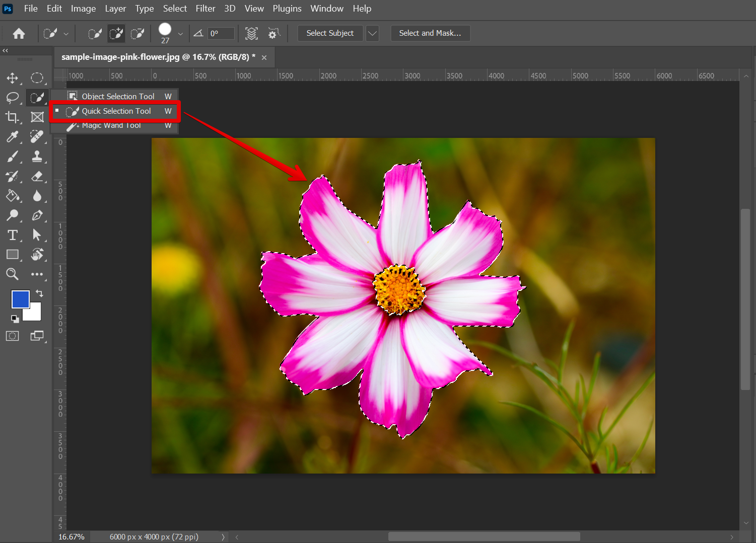Screen dimensions: 756x543
Task: Select the Eraser tool
Action: tap(37, 176)
